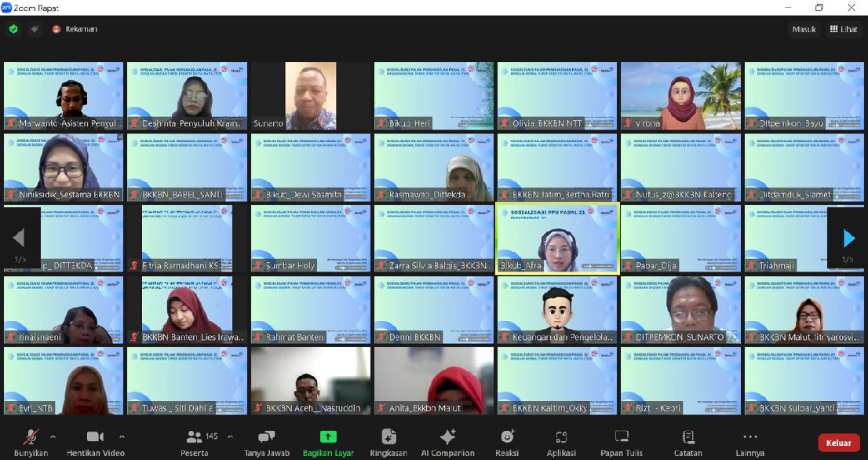The height and width of the screenshot is (460, 868).
Task: Click the Bagikan Layar share screen icon
Action: [x=328, y=436]
